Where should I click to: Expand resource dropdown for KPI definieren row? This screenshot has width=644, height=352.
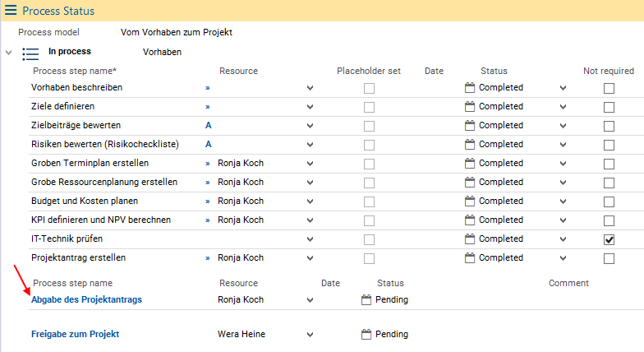coord(310,220)
